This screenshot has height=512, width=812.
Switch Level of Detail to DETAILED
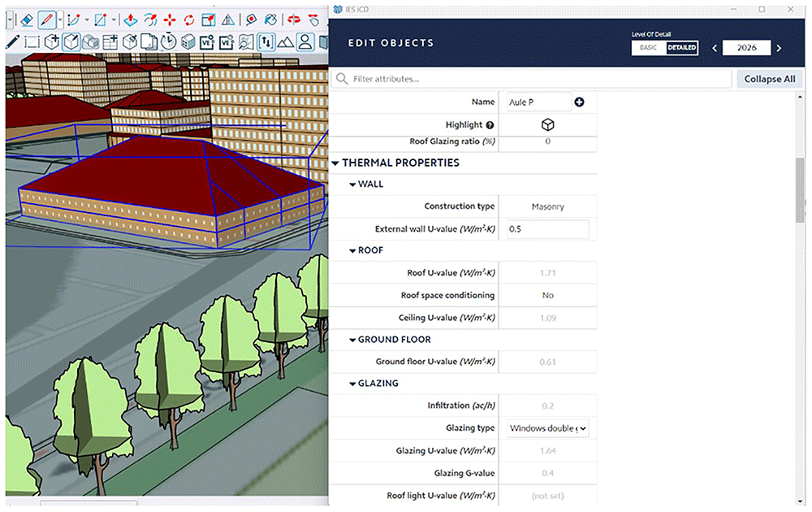click(x=681, y=48)
